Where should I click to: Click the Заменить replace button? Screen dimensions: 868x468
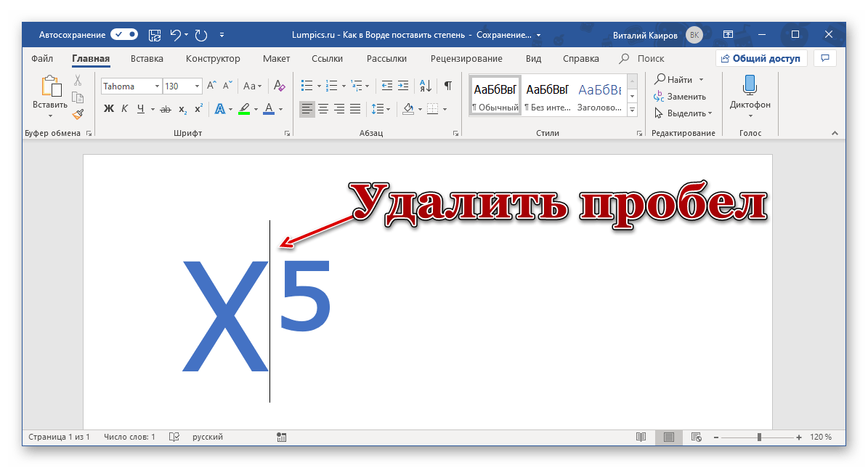pos(681,97)
